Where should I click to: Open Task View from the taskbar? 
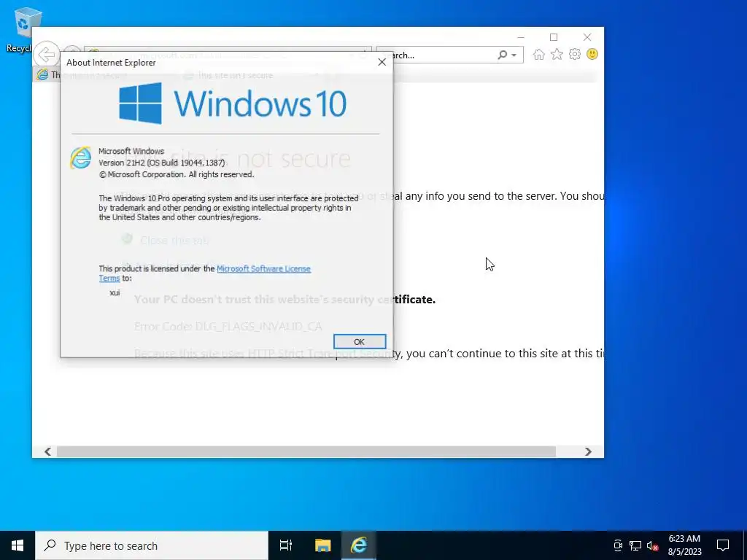[286, 545]
